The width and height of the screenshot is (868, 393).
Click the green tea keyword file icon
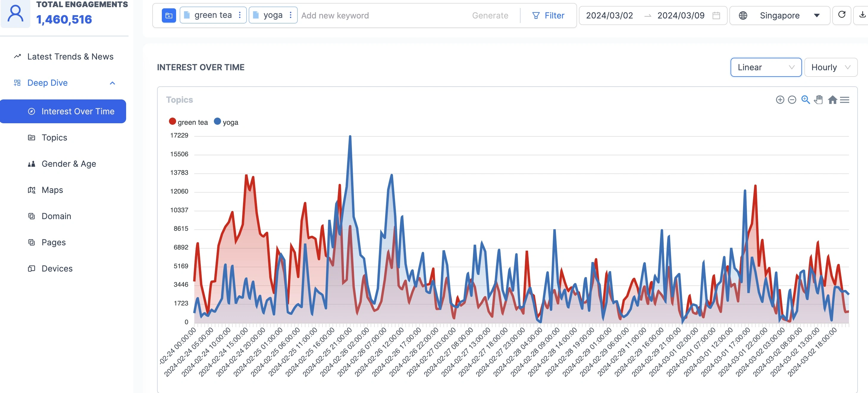click(x=187, y=15)
